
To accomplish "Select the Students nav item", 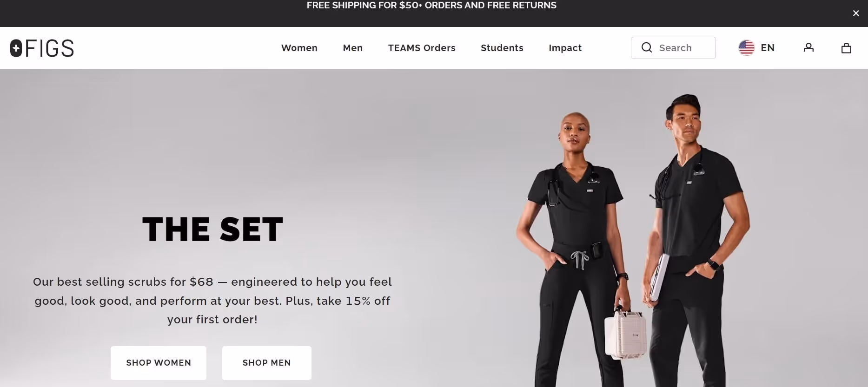I will [502, 48].
